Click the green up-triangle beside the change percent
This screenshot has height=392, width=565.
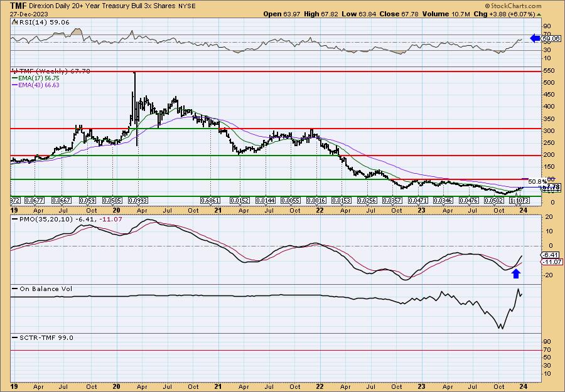click(539, 14)
